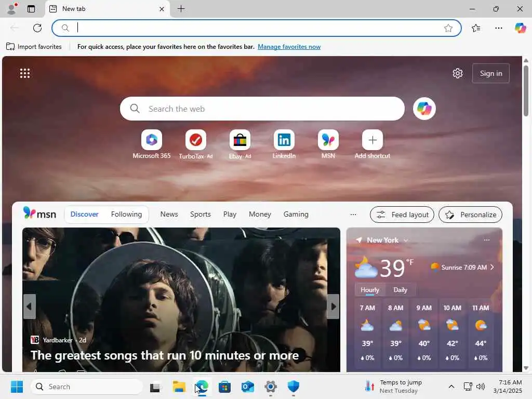Open the TurboTax shortcut

pos(196,144)
